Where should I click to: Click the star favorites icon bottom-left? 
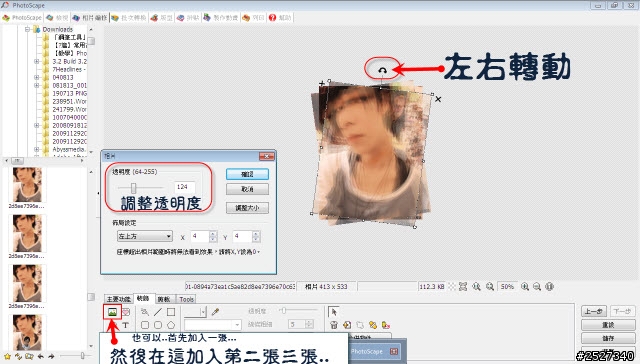click(x=7, y=357)
